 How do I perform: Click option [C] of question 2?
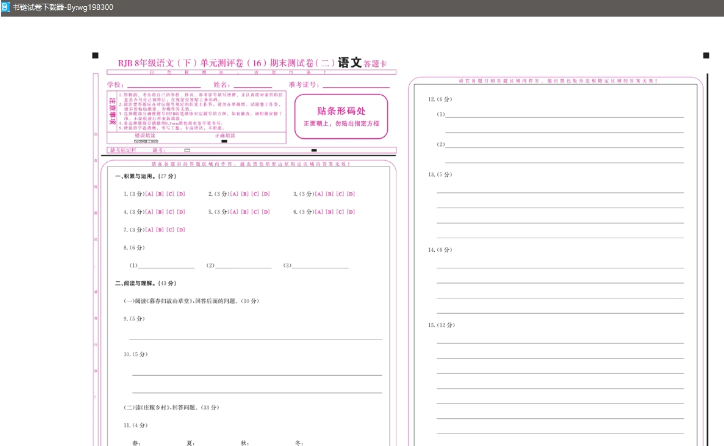pyautogui.click(x=255, y=194)
